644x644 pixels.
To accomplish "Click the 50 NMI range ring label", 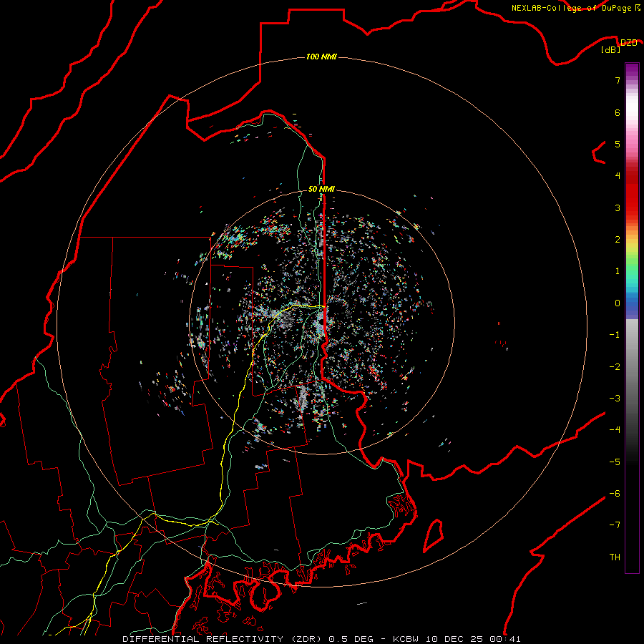I will coord(321,189).
